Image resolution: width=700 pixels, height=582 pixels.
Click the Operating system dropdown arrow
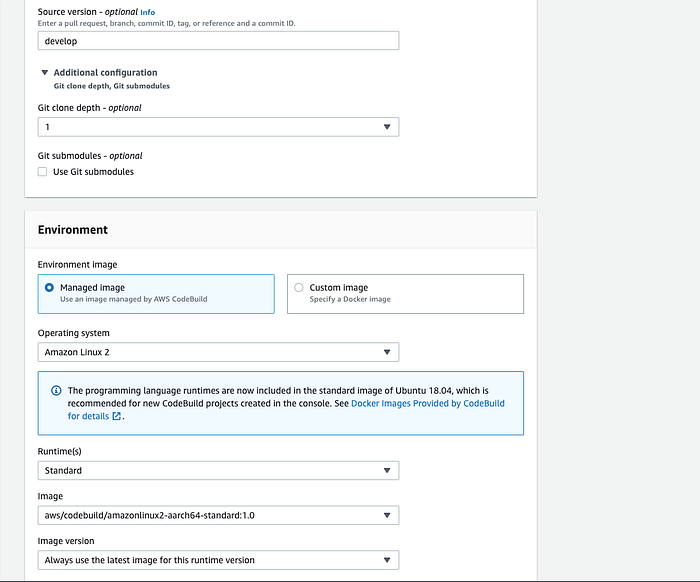coord(387,352)
